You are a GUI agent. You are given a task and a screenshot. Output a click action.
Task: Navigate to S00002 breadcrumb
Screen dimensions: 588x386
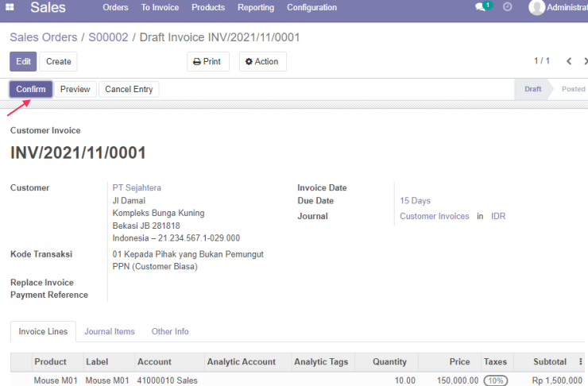coord(108,37)
